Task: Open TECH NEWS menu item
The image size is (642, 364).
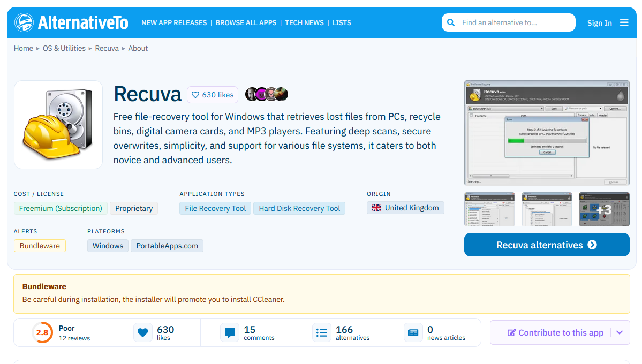Action: 304,23
